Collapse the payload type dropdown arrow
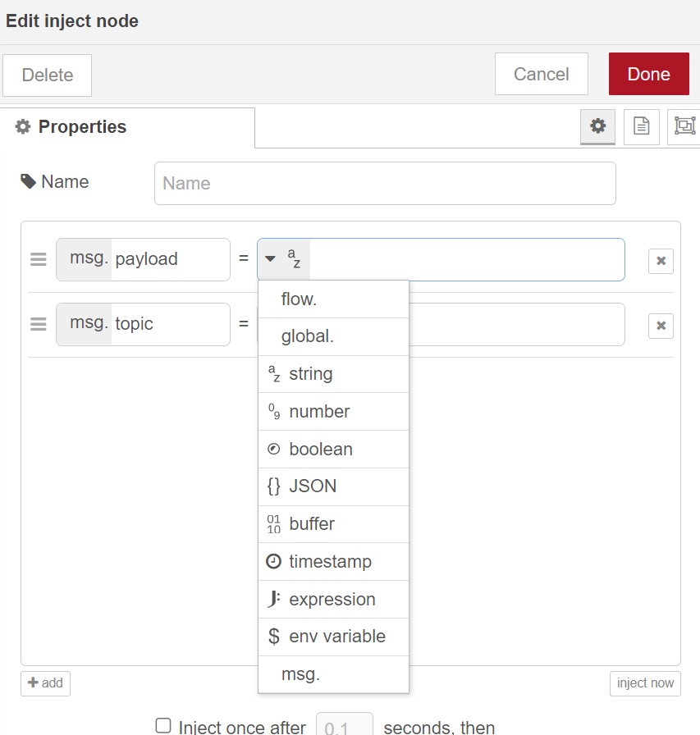The image size is (700, 735). 271,259
